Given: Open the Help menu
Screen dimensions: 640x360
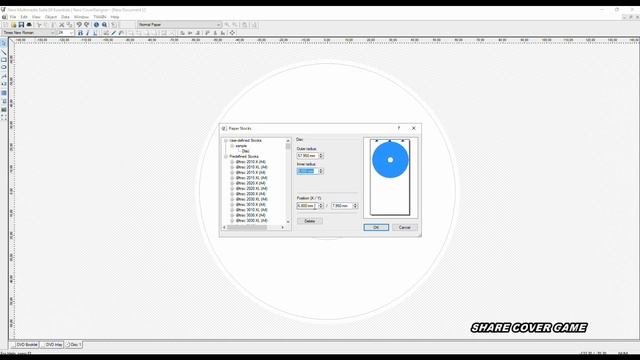Looking at the screenshot, I should pyautogui.click(x=115, y=17).
